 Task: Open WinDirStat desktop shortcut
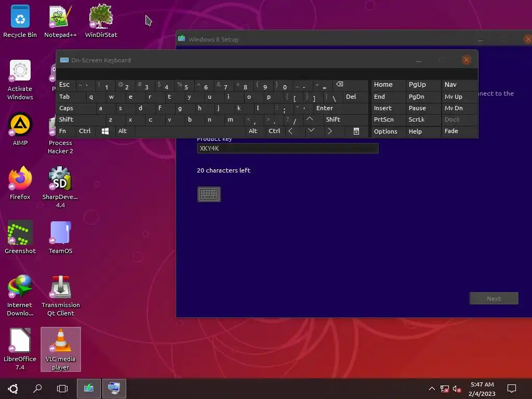click(101, 21)
